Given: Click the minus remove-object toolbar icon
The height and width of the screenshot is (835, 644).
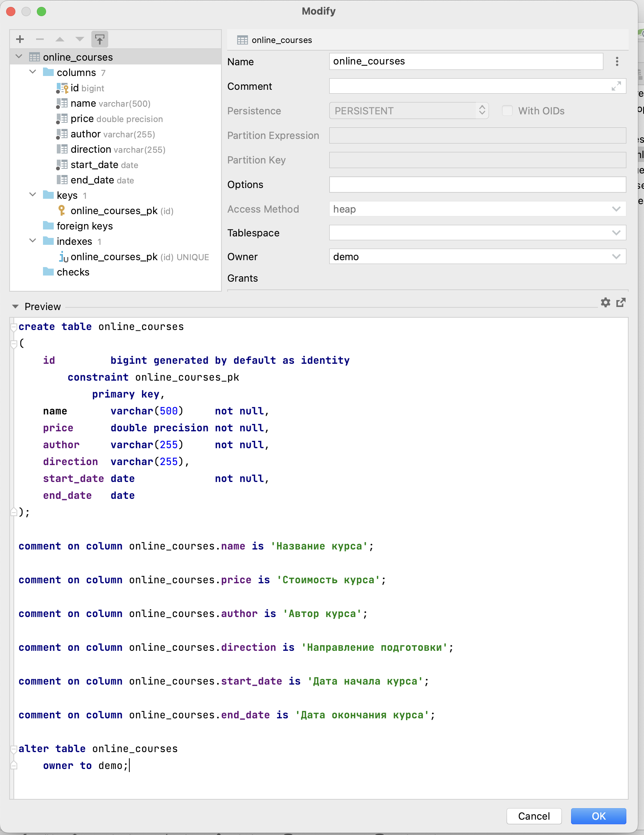Looking at the screenshot, I should (40, 39).
